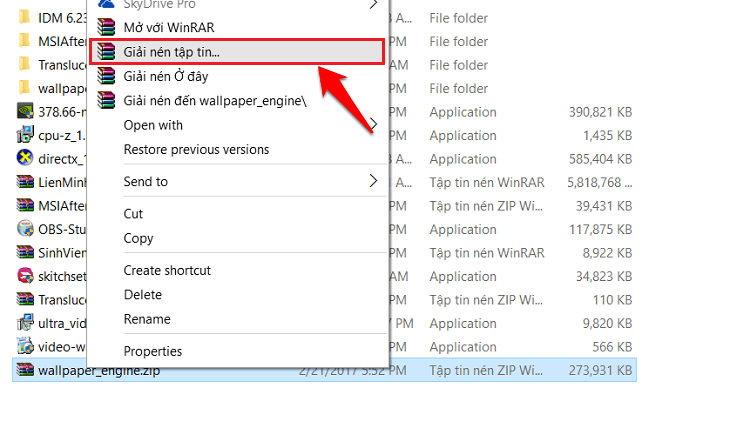
Task: Click the LienMinh RAR archive icon
Action: coord(25,182)
